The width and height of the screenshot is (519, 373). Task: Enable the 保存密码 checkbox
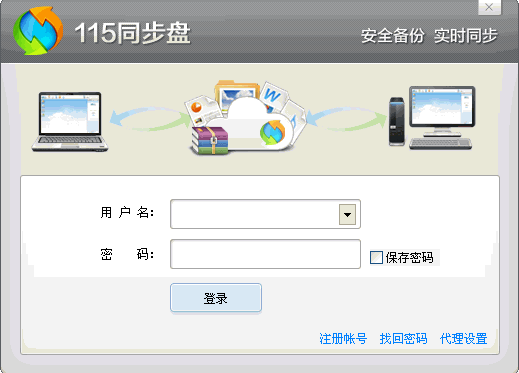(376, 257)
